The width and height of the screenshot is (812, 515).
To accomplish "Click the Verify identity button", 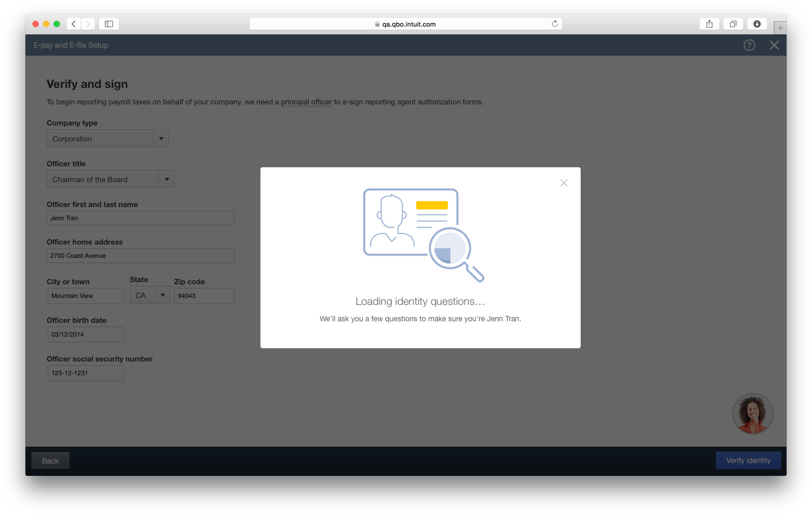I will coord(748,460).
